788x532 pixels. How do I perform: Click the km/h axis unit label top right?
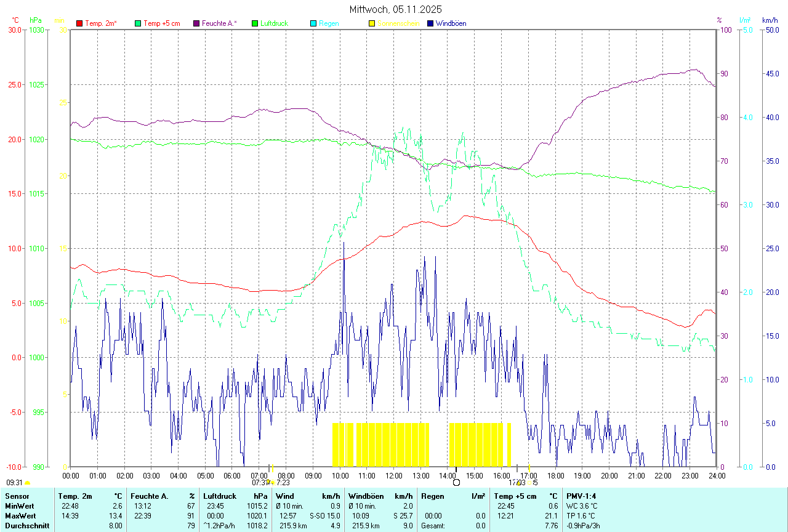(x=770, y=20)
